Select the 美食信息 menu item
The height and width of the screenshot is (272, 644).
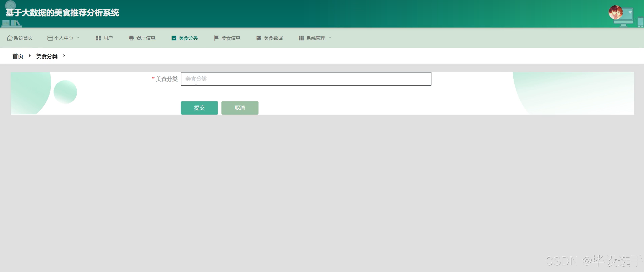[x=231, y=38]
